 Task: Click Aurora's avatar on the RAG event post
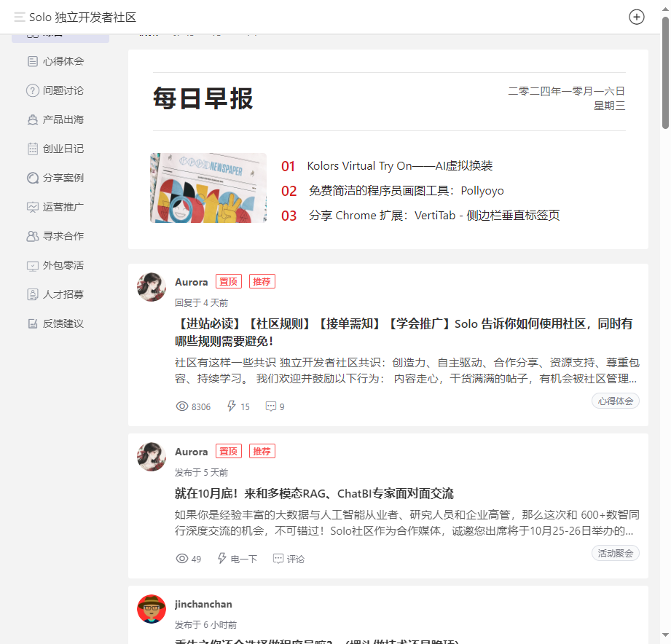[x=152, y=457]
